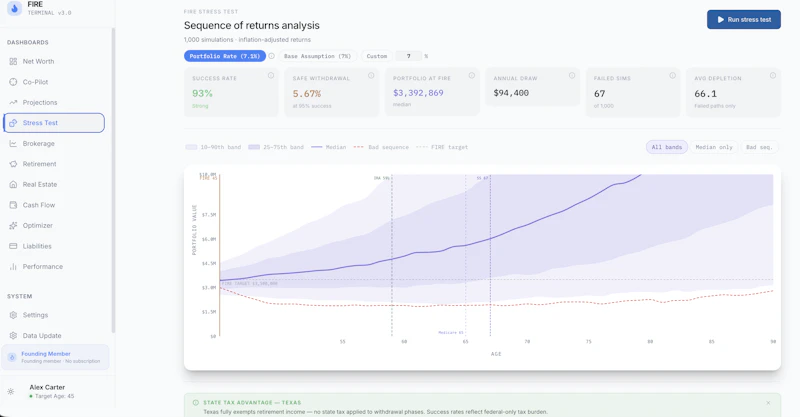Image resolution: width=800 pixels, height=417 pixels.
Task: Switch chart to Bad seq. view
Action: point(759,147)
